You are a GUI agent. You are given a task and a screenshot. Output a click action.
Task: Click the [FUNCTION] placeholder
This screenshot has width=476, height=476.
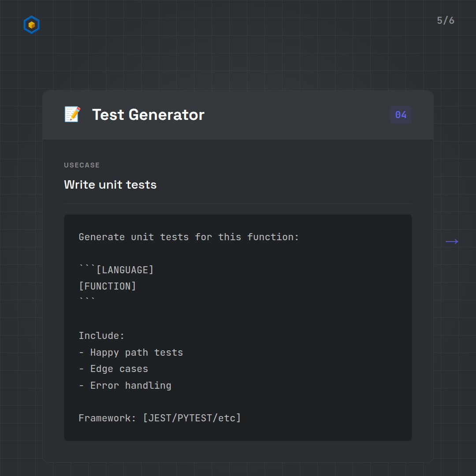[108, 286]
